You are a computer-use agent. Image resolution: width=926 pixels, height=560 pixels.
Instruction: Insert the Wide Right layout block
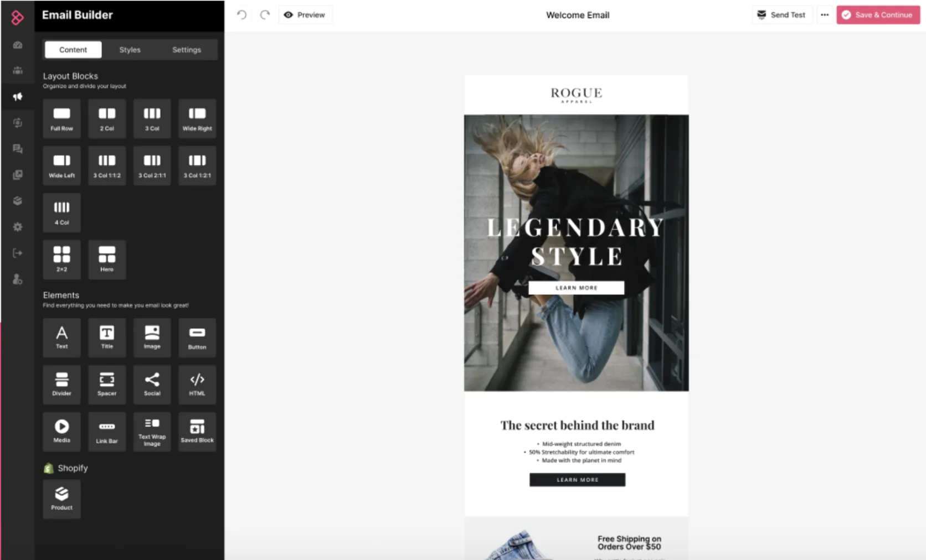pyautogui.click(x=197, y=118)
